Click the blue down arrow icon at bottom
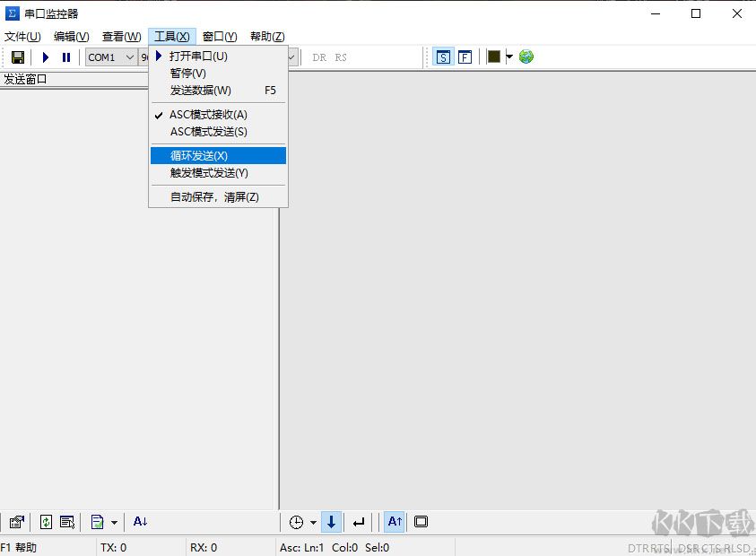This screenshot has height=556, width=756. click(x=331, y=521)
